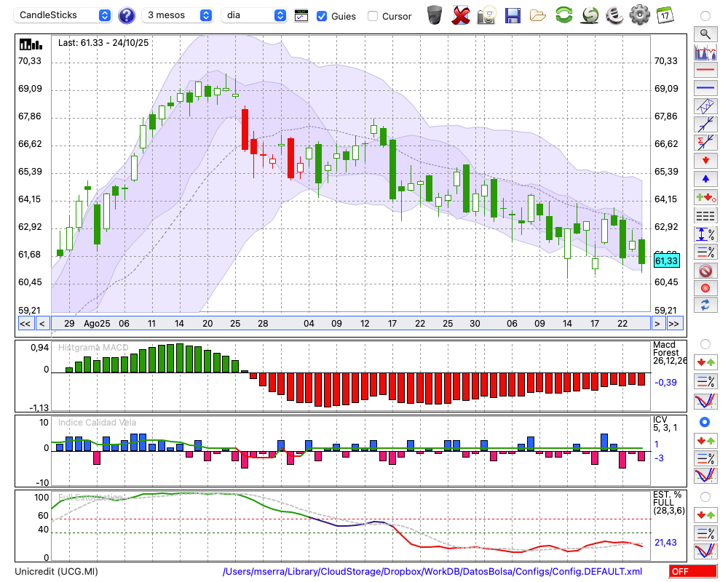Click the green circular refresh arrows icon

pos(563,15)
